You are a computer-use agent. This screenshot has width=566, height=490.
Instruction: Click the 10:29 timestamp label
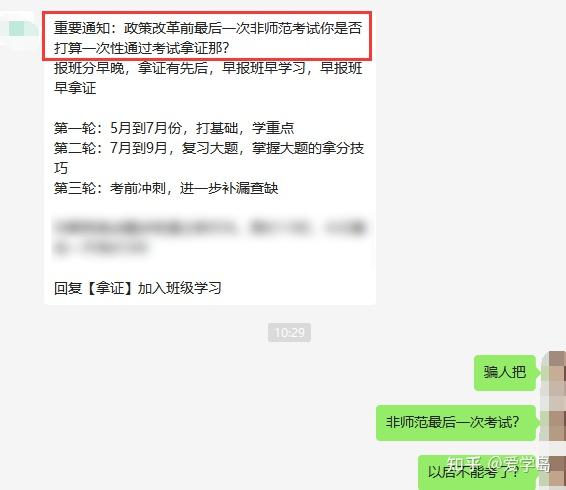[x=289, y=332]
